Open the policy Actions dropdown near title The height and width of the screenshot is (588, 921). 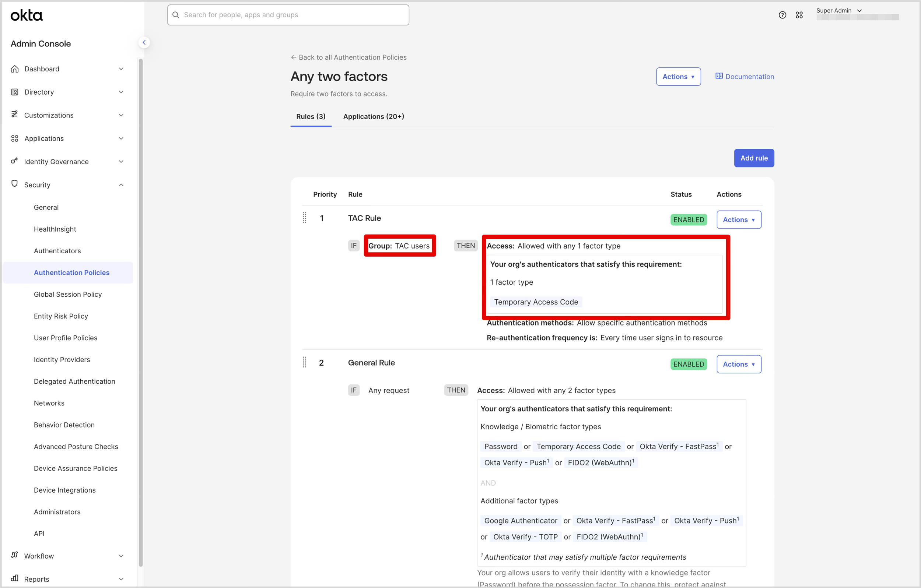point(679,77)
